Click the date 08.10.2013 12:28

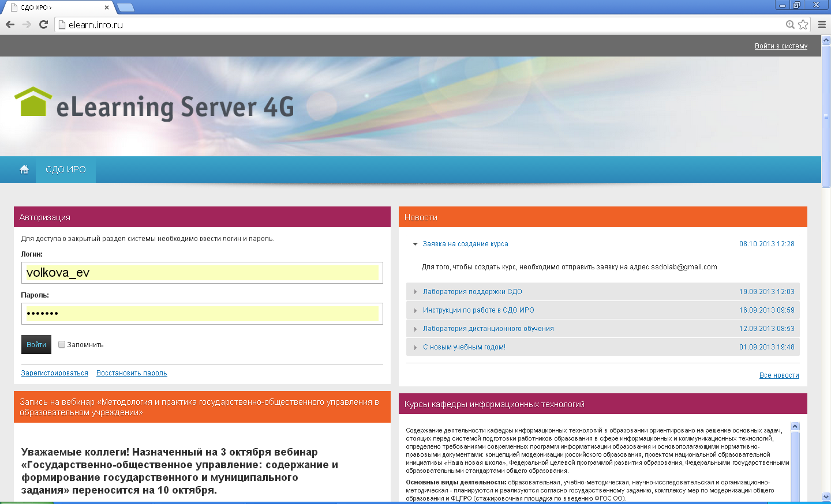click(x=766, y=244)
